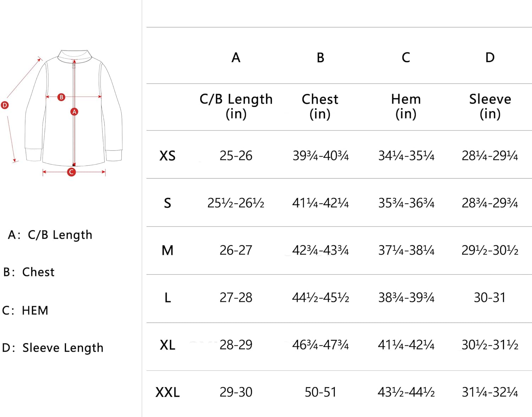Viewport: 532px width, 417px height.
Task: Select the XXL size row label
Action: coord(167,393)
